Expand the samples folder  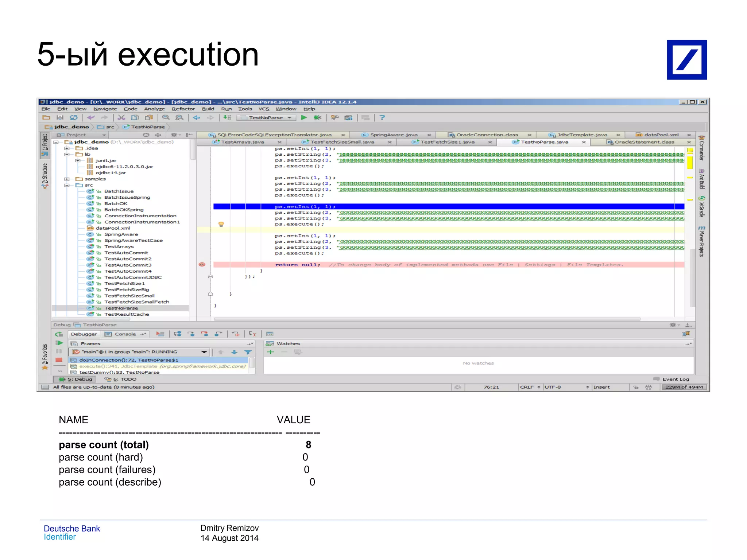(x=67, y=179)
